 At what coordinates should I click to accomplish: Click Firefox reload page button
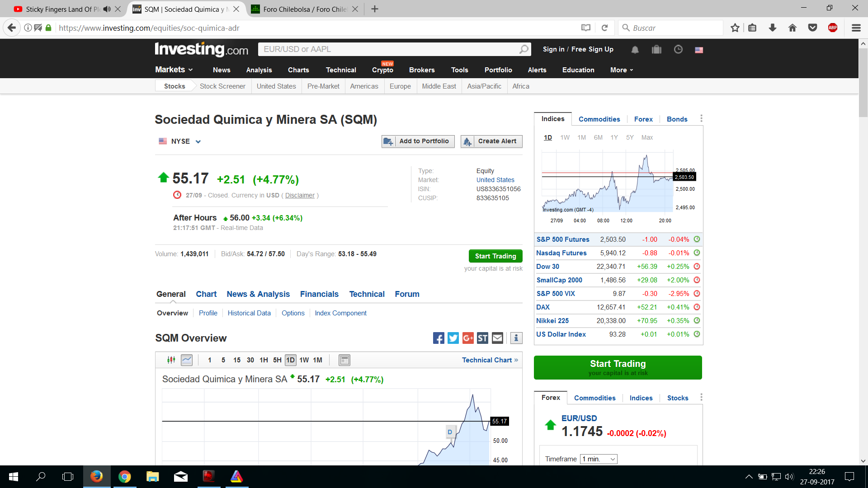(604, 28)
